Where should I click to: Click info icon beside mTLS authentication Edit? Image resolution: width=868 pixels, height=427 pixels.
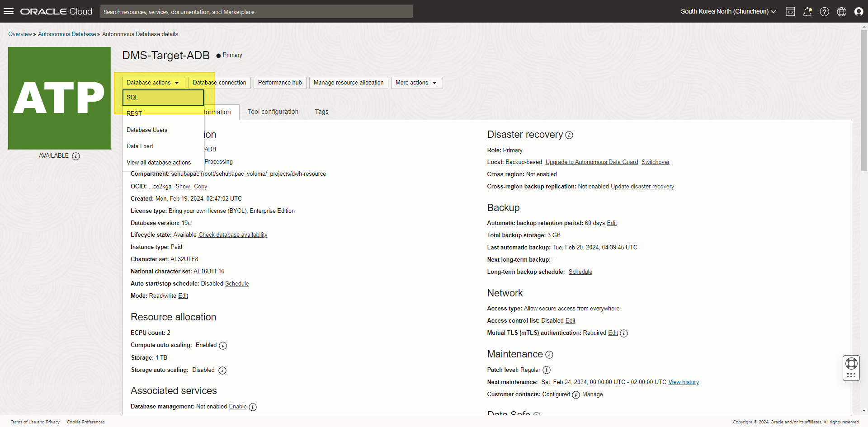point(624,333)
